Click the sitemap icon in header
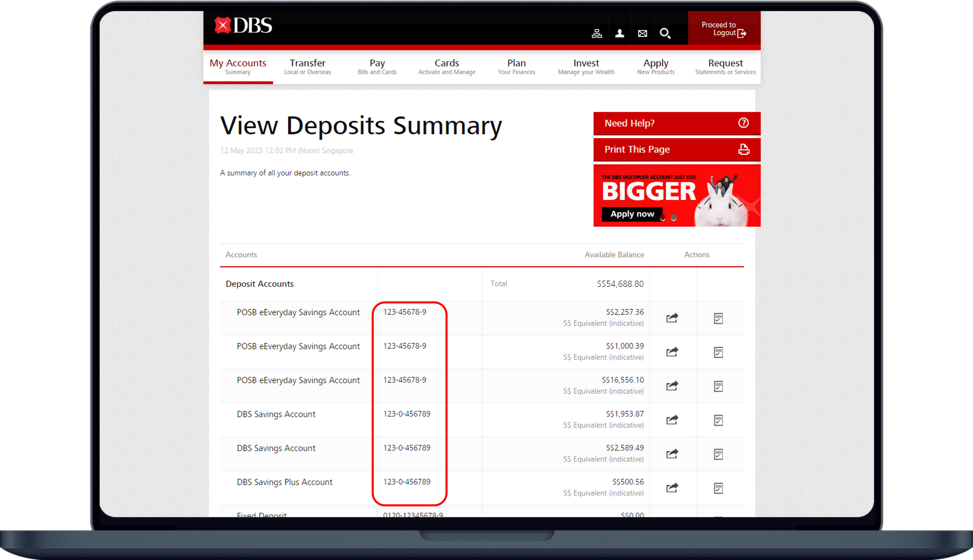Viewport: 973px width, 560px height. (x=597, y=33)
